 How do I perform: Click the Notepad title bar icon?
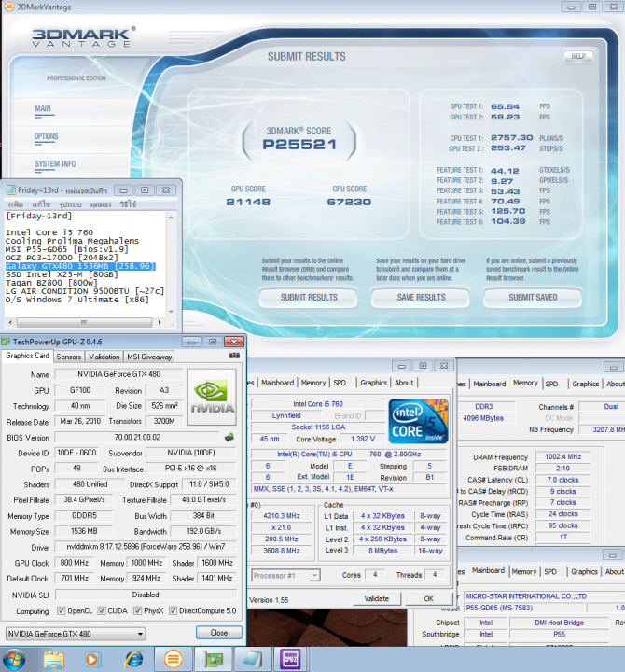[x=10, y=189]
